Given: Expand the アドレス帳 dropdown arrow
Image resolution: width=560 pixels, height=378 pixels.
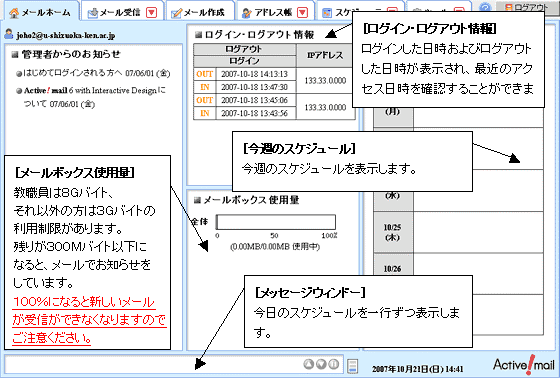Looking at the screenshot, I should coord(302,13).
